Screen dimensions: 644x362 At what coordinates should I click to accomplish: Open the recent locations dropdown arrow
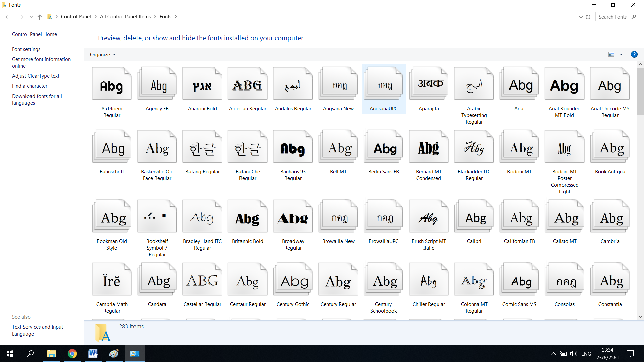pyautogui.click(x=31, y=17)
